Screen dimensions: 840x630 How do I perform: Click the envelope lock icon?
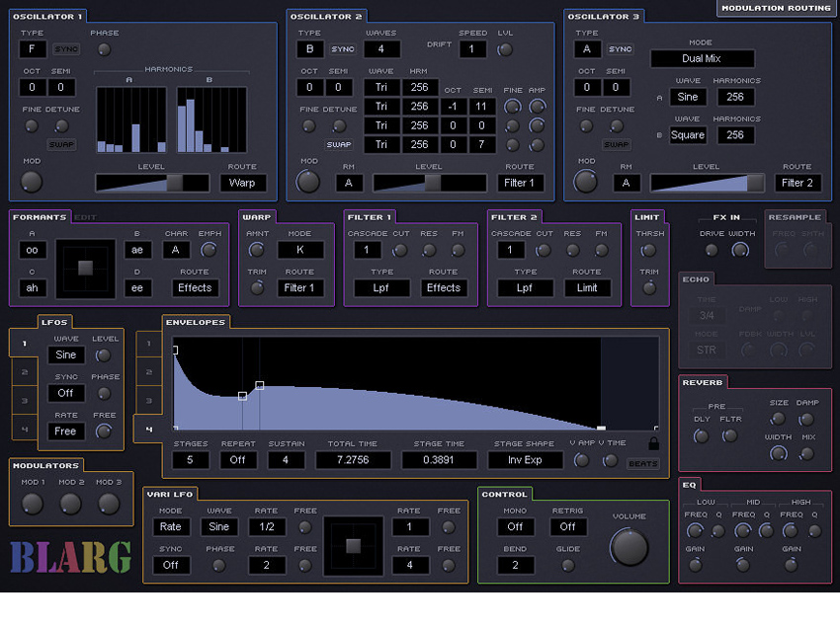(653, 443)
